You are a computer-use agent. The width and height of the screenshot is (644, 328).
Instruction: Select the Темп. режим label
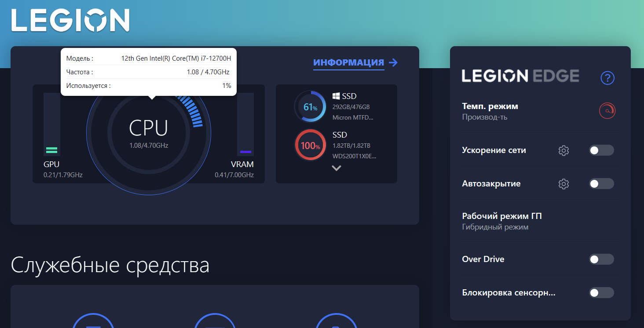point(490,106)
